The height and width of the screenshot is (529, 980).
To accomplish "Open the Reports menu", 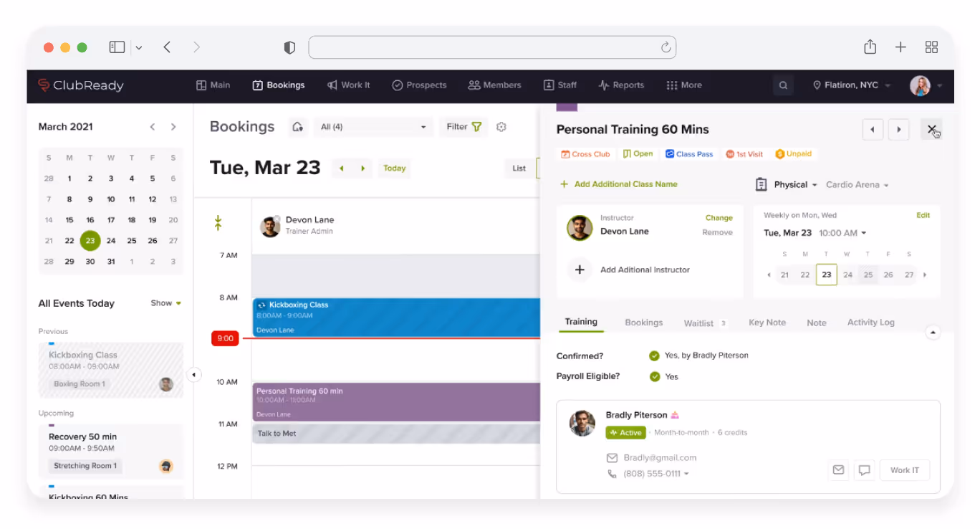I will pos(621,85).
